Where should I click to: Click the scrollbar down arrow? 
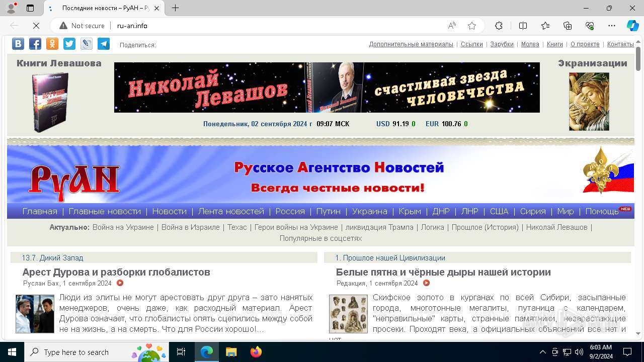pos(638,333)
